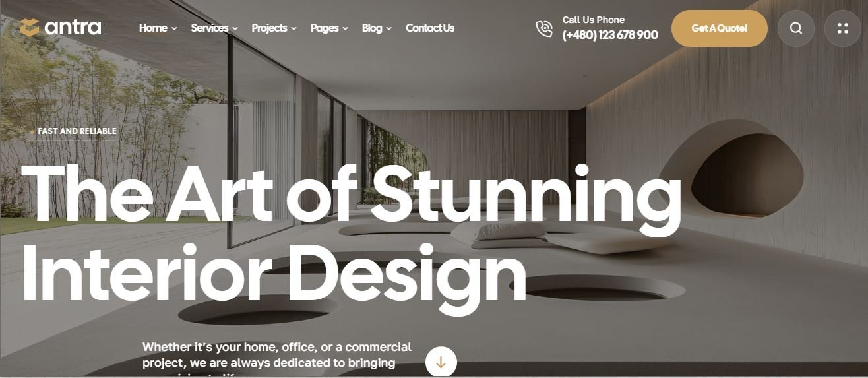Image resolution: width=868 pixels, height=378 pixels.
Task: Go to the Contact Us page
Action: click(430, 28)
